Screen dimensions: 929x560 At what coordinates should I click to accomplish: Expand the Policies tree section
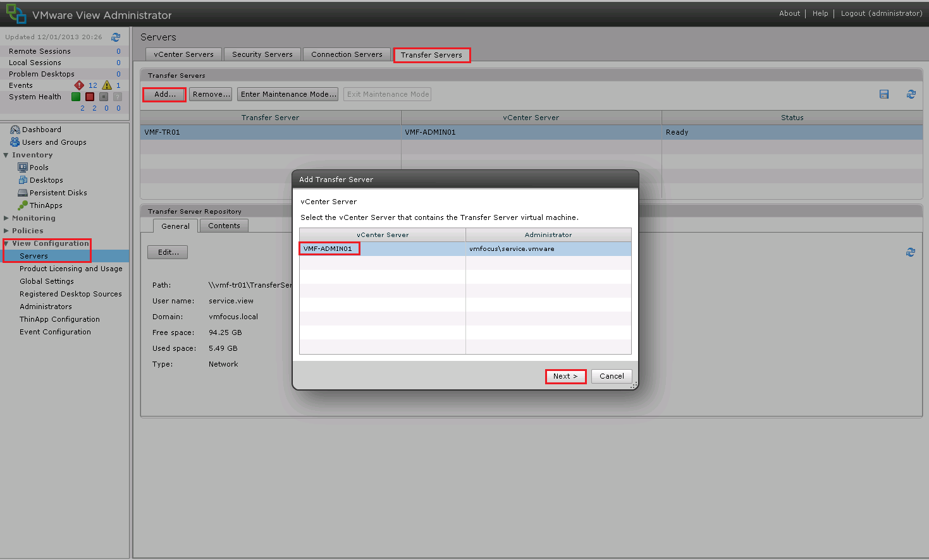click(6, 231)
